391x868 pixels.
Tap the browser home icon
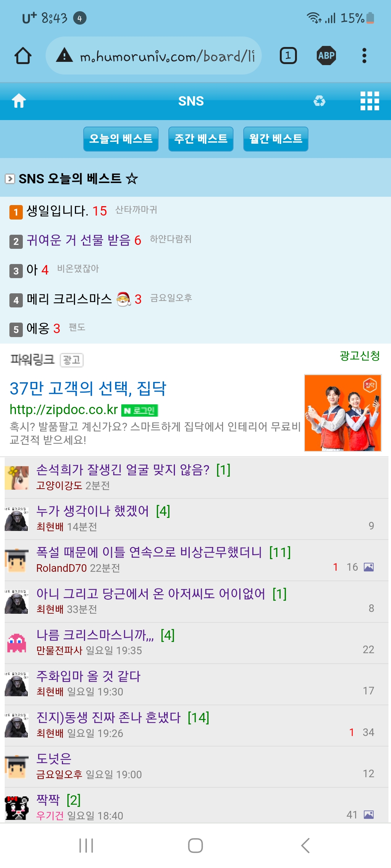pyautogui.click(x=23, y=56)
